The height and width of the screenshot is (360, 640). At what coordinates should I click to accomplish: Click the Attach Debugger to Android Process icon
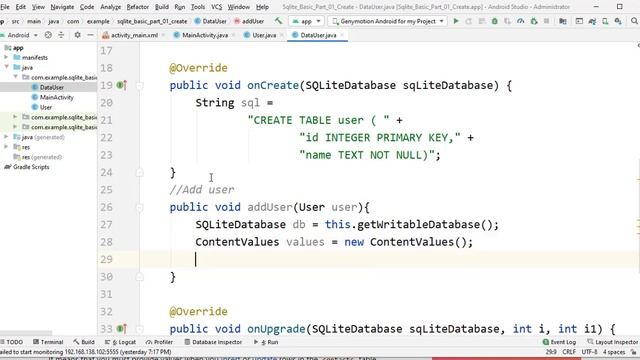(533, 21)
